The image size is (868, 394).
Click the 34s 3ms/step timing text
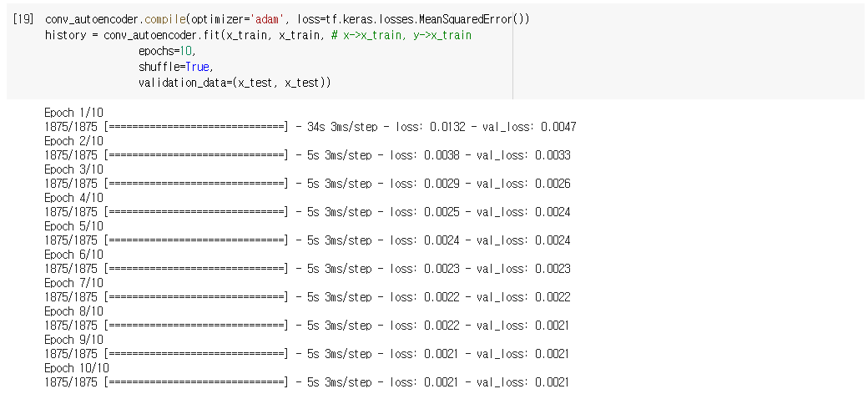point(341,127)
